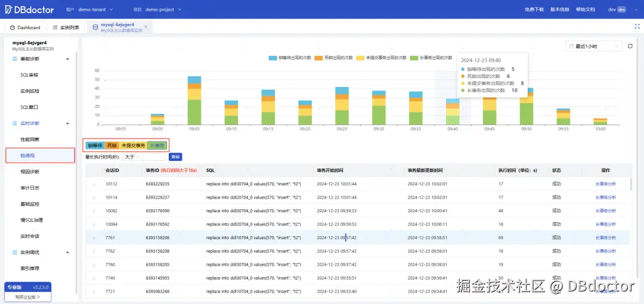Click the 事前诊断 section icon in sidebar
The height and width of the screenshot is (304, 644).
15,59
